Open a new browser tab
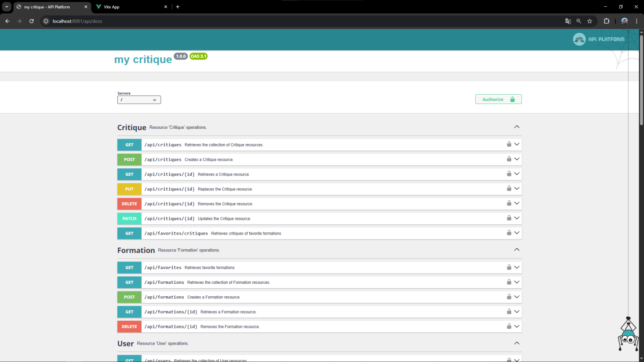Viewport: 644px width, 362px height. [x=178, y=7]
